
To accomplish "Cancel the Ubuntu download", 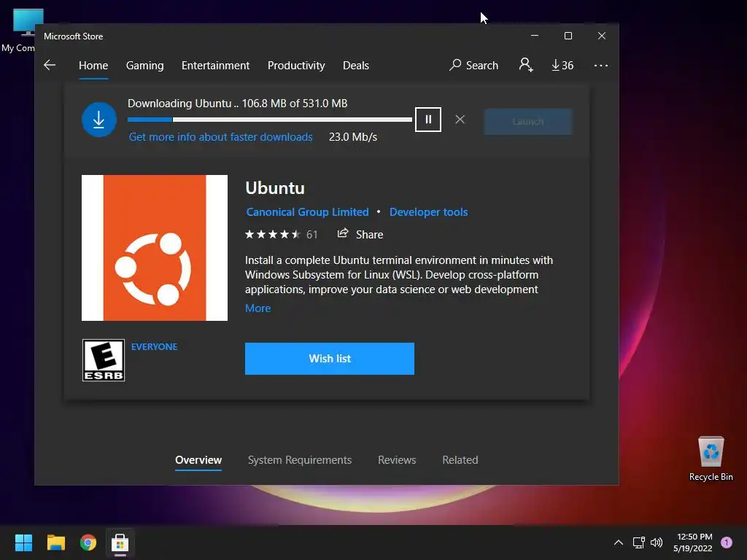I will point(460,120).
